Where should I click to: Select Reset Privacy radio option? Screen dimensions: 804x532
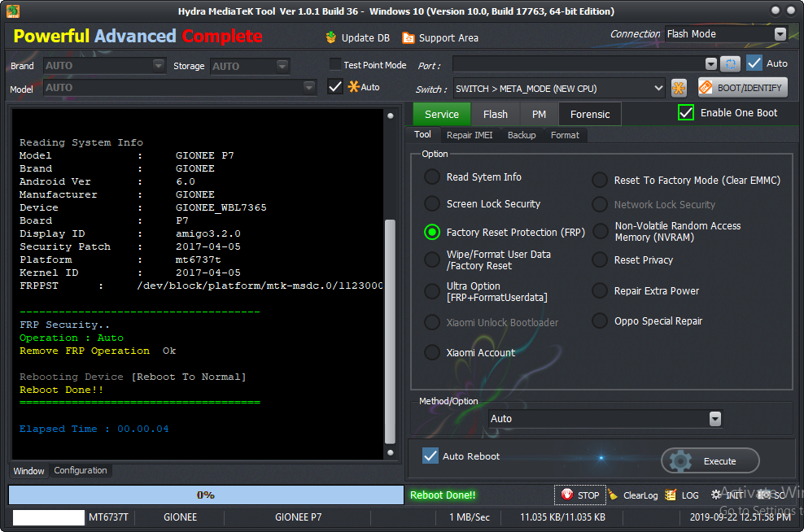600,259
